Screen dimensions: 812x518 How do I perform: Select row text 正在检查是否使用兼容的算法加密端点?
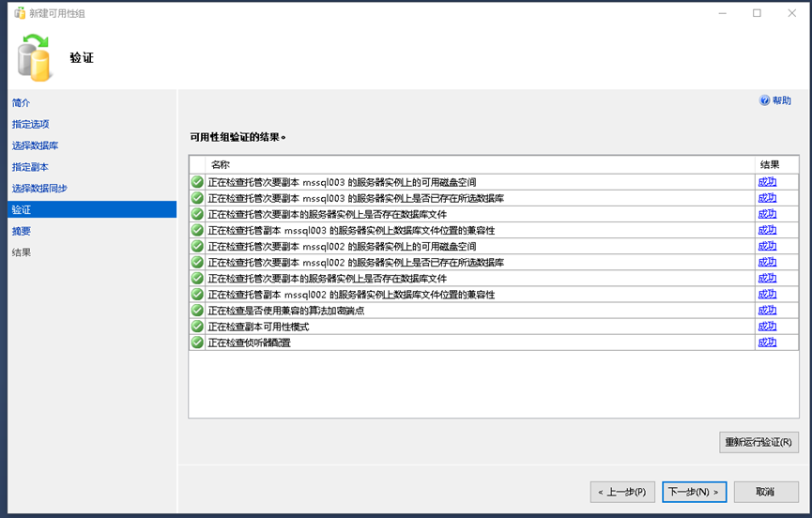pyautogui.click(x=286, y=311)
